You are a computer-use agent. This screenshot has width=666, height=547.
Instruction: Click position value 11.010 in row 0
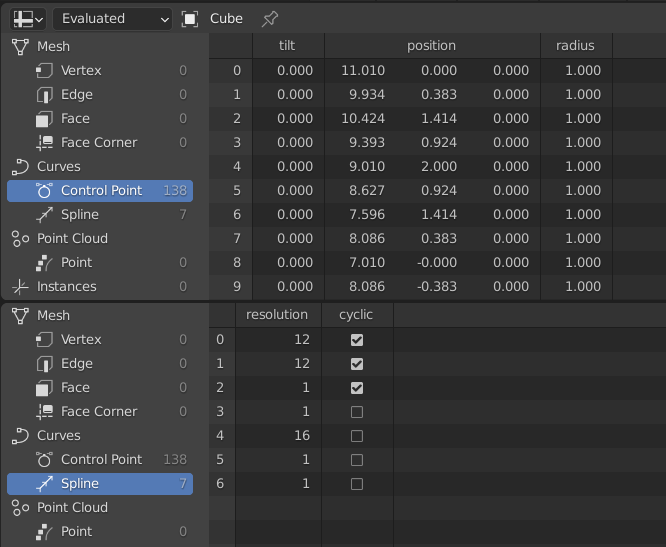[x=363, y=70]
